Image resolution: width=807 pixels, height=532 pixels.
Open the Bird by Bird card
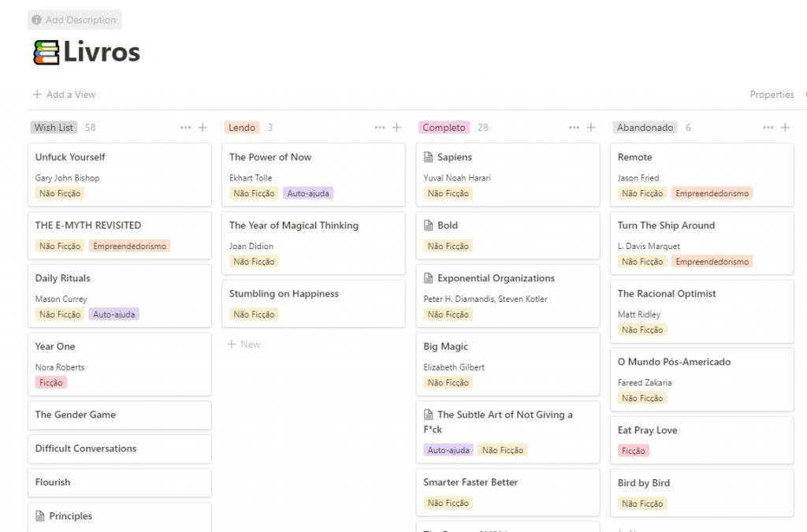point(702,493)
